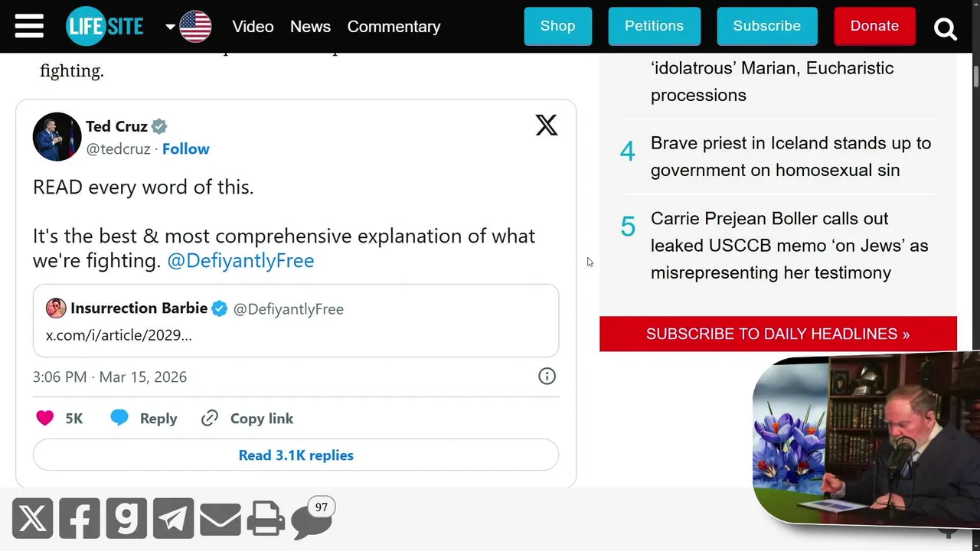Follow Ted Cruz on X
Viewport: 980px width, 551px height.
185,148
